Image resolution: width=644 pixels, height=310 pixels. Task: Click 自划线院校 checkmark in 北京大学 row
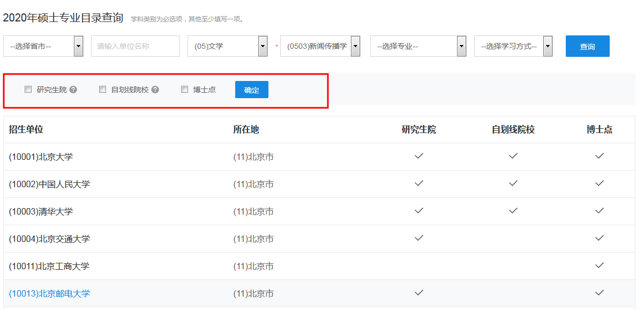click(513, 156)
